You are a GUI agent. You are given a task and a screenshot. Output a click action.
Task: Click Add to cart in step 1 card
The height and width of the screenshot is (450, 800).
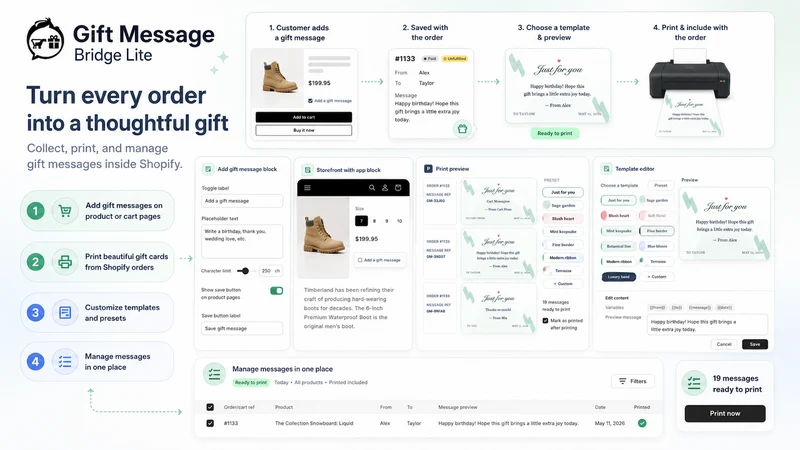[304, 117]
